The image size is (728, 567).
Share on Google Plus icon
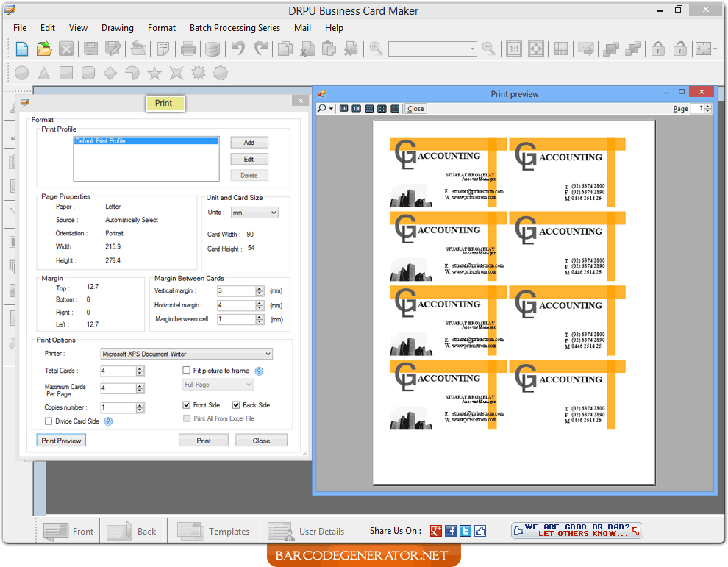(x=435, y=531)
